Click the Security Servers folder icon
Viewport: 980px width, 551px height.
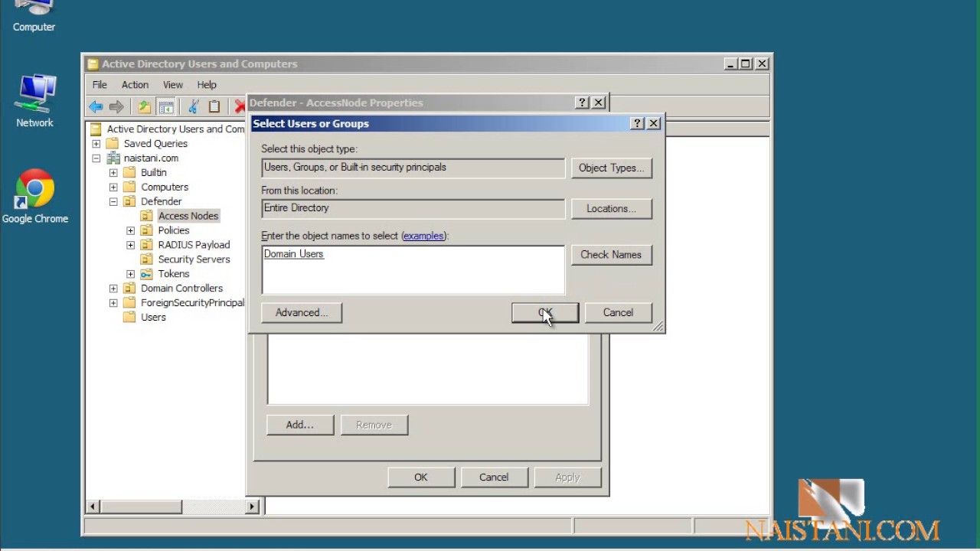tap(146, 259)
